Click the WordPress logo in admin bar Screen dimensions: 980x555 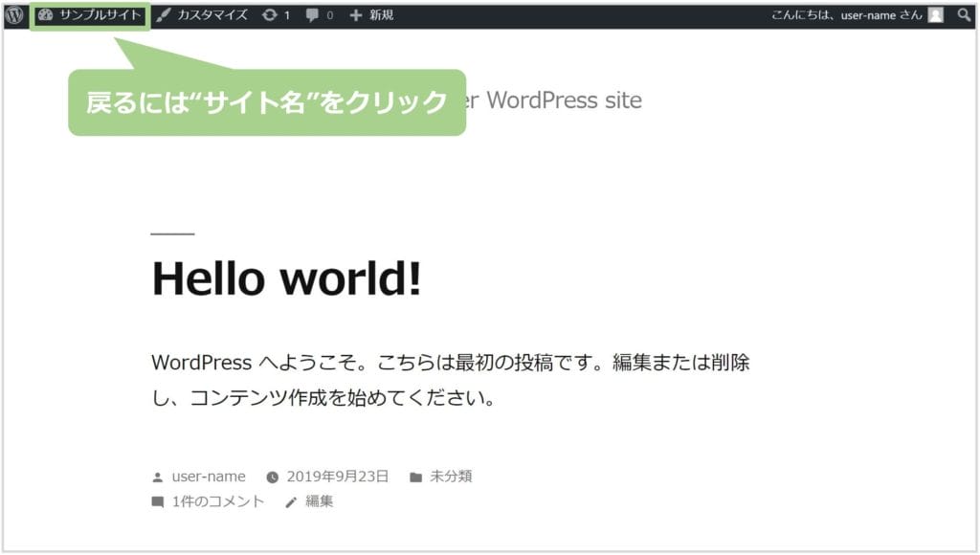click(14, 15)
